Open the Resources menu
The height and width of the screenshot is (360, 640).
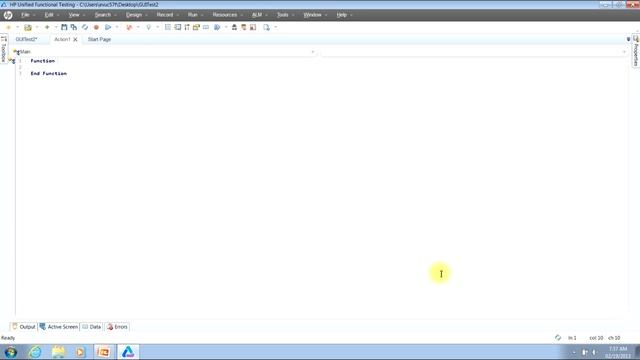click(x=225, y=15)
